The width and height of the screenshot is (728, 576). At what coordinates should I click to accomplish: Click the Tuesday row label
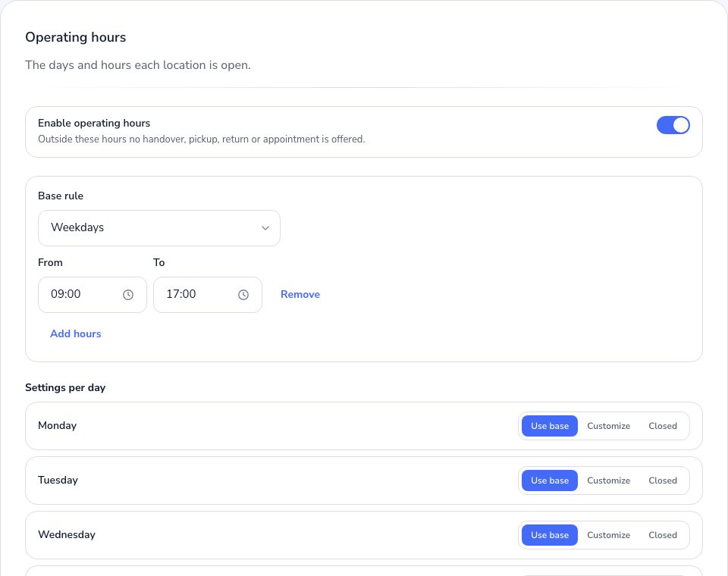coord(58,480)
